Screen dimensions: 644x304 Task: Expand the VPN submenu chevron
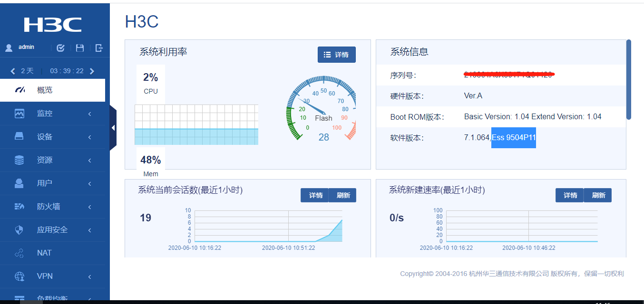[89, 277]
